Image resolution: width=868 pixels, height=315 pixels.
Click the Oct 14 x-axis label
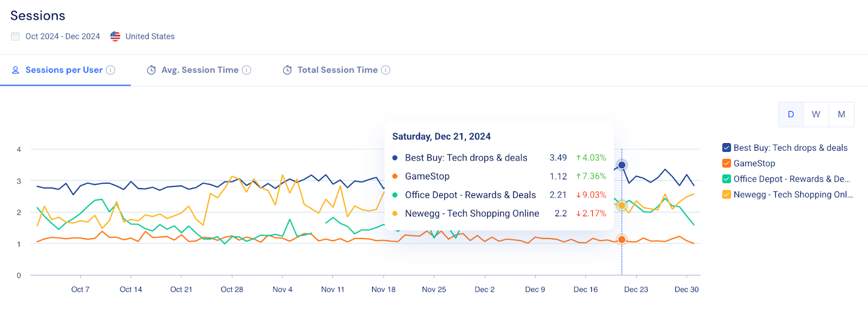(x=131, y=290)
